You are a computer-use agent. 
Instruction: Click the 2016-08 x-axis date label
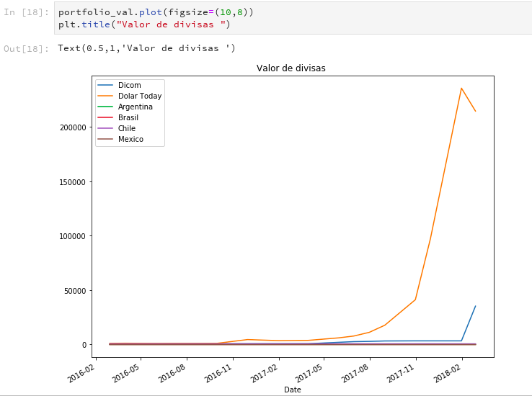click(x=172, y=374)
